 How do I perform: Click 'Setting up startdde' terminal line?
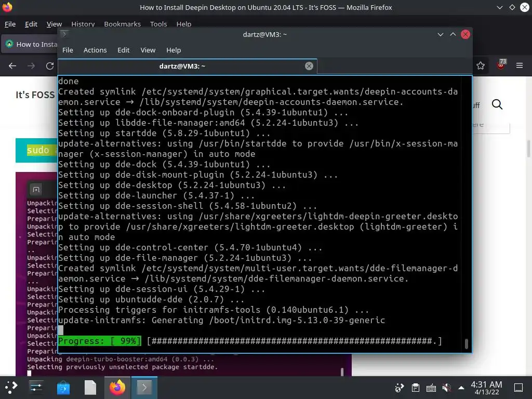tap(164, 134)
